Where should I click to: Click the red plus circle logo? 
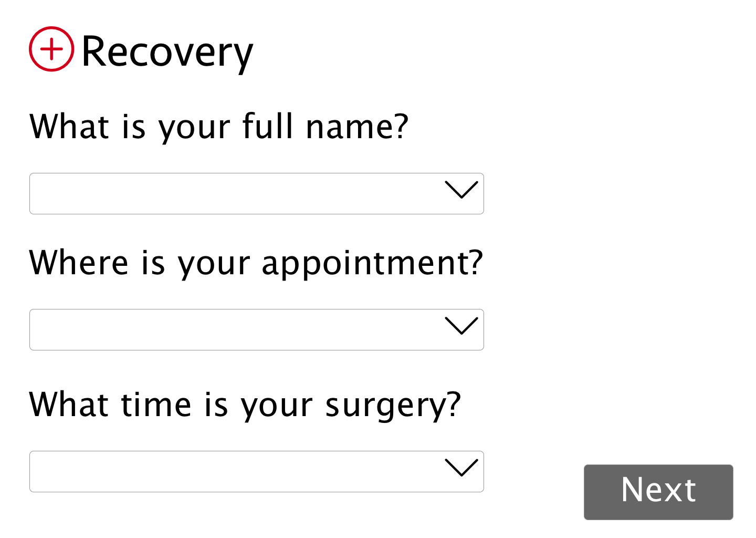pos(51,49)
